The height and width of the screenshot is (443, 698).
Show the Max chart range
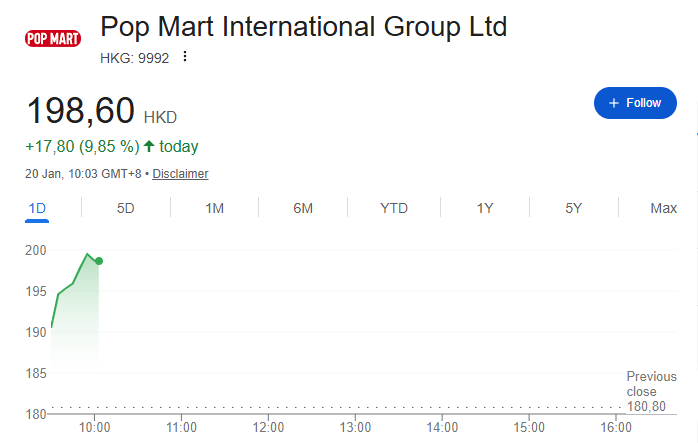(x=663, y=208)
